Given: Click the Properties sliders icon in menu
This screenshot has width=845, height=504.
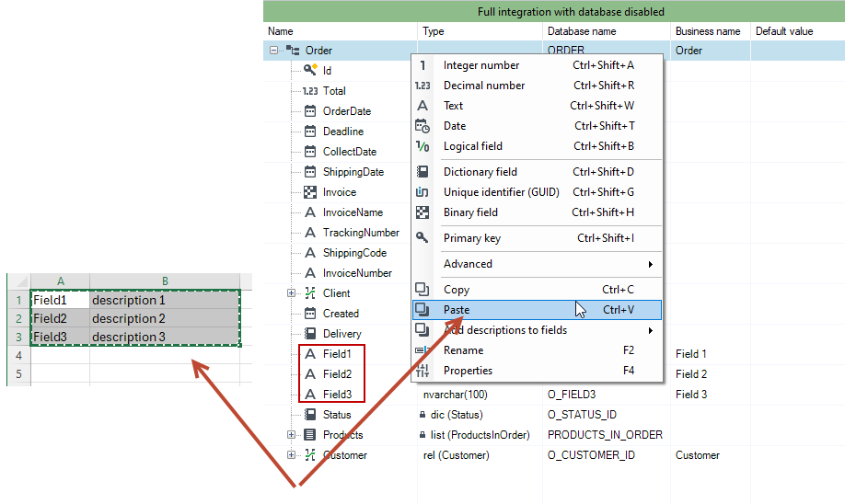Looking at the screenshot, I should point(422,371).
